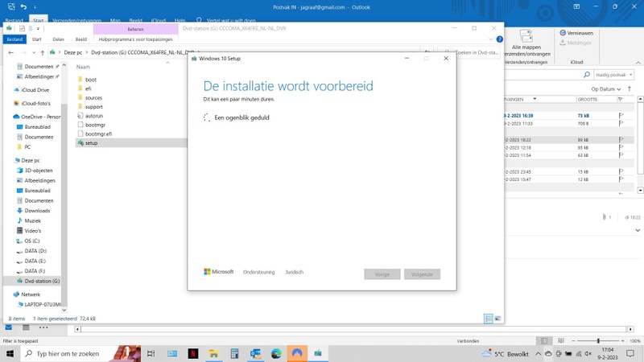Open Microsoft Edge from the taskbar
Viewport: 644px width, 362px height.
pyautogui.click(x=276, y=353)
